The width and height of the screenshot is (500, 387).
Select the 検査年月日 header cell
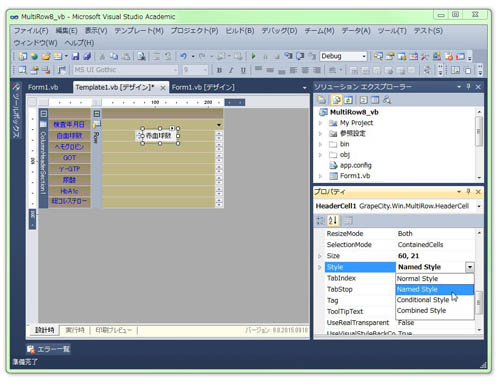point(69,125)
